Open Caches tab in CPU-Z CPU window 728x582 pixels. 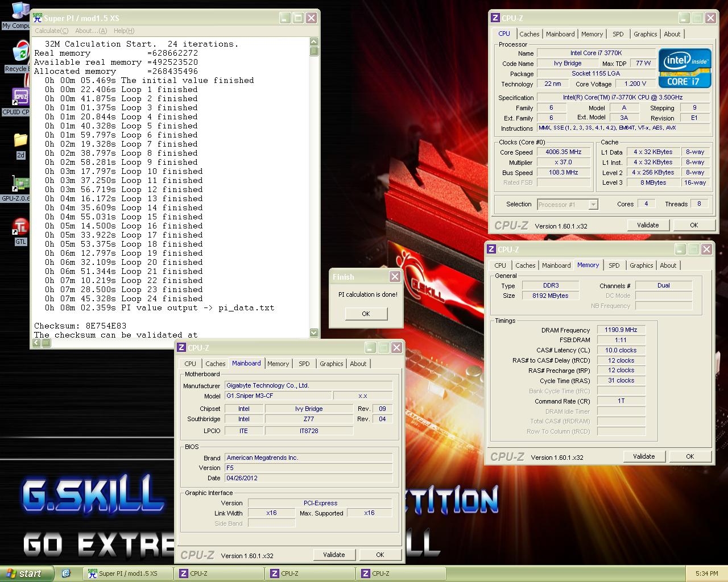[x=529, y=34]
